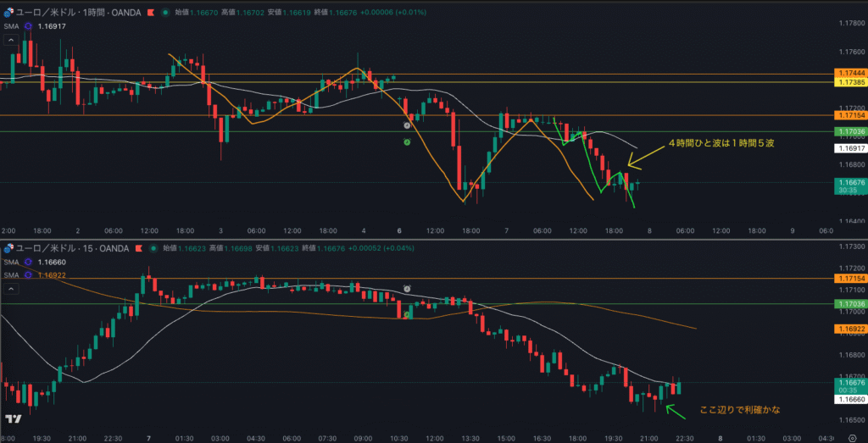Click the red flag icon beside the 15-minute chart title
Image resolution: width=868 pixels, height=443 pixels.
(x=136, y=248)
